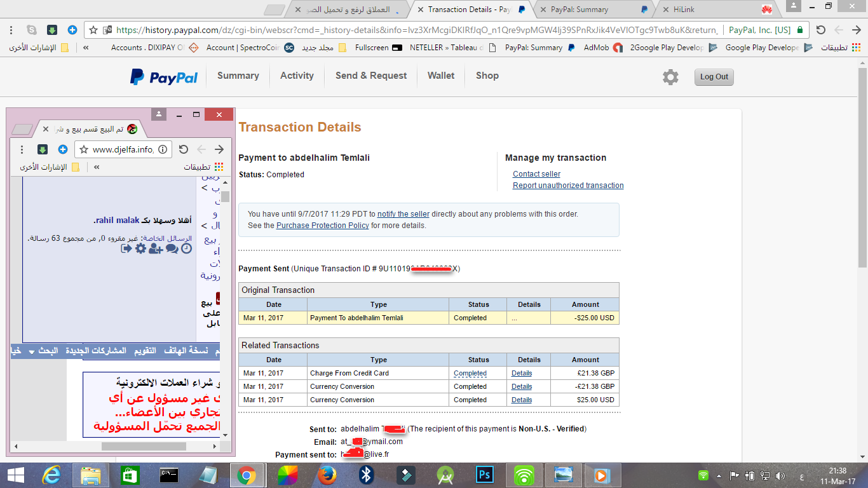Open Send & Request in PayPal nav
The image size is (868, 488).
pos(371,76)
